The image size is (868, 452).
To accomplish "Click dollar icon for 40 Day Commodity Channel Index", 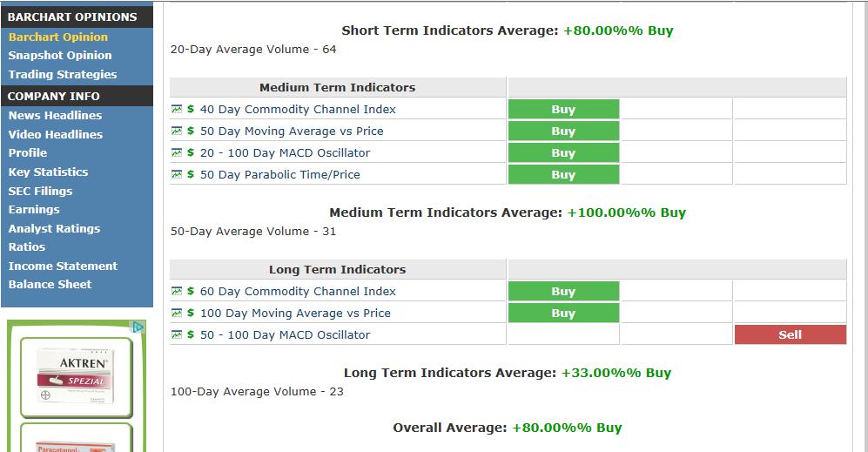I will tap(191, 109).
